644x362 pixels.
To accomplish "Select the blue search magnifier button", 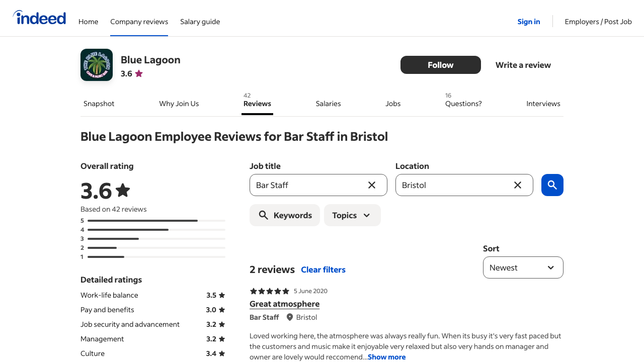I will (x=552, y=185).
